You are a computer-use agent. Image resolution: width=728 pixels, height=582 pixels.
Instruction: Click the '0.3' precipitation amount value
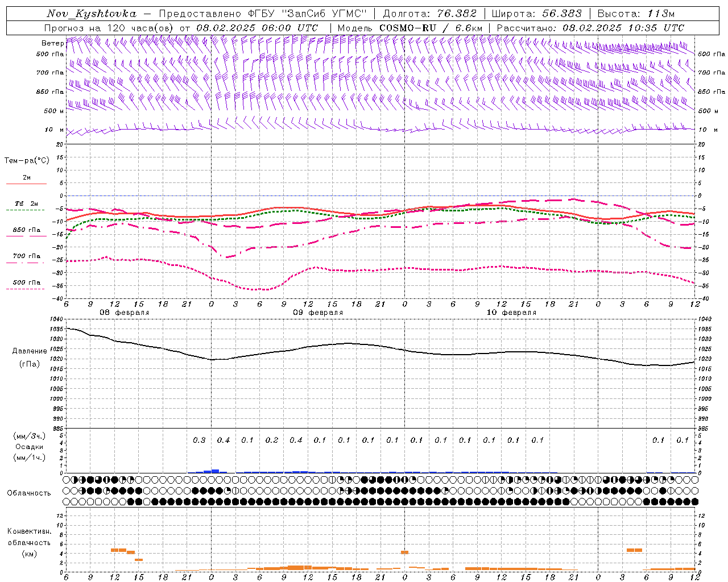point(199,440)
